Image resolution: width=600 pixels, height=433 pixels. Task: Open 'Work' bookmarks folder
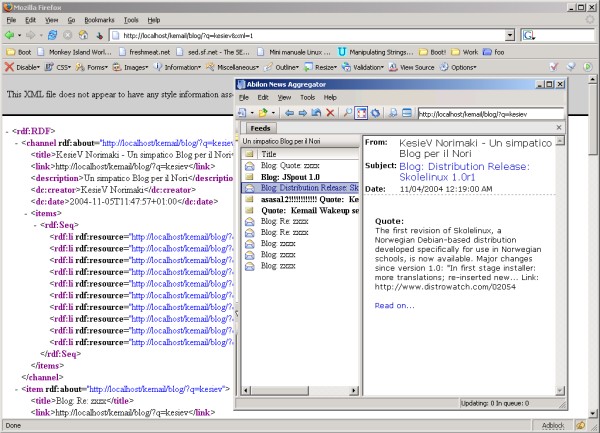coord(465,52)
